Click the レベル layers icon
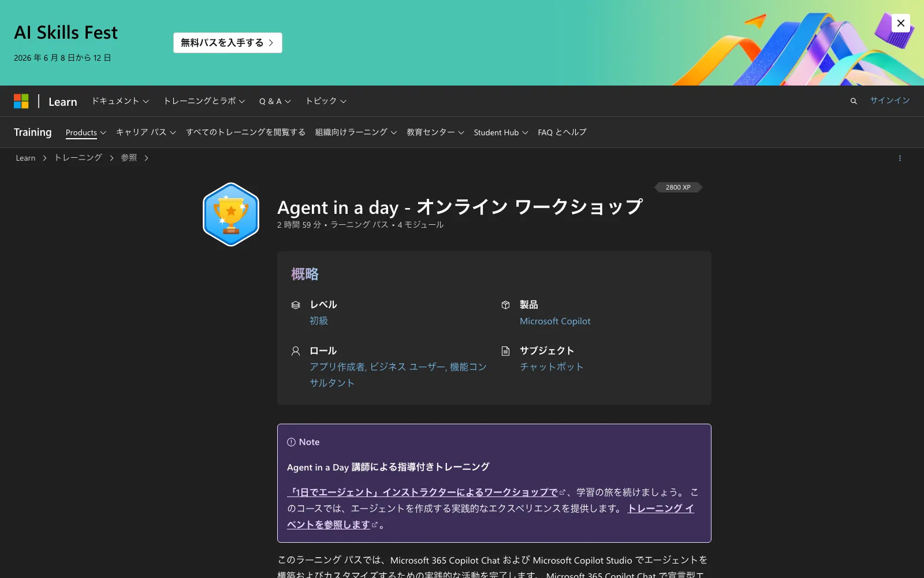This screenshot has width=924, height=578. (x=296, y=305)
